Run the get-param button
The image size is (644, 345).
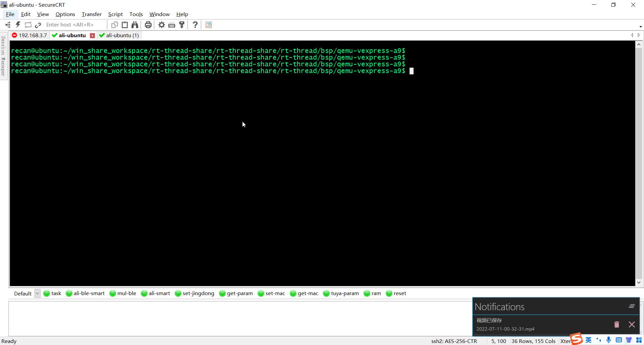(236, 293)
